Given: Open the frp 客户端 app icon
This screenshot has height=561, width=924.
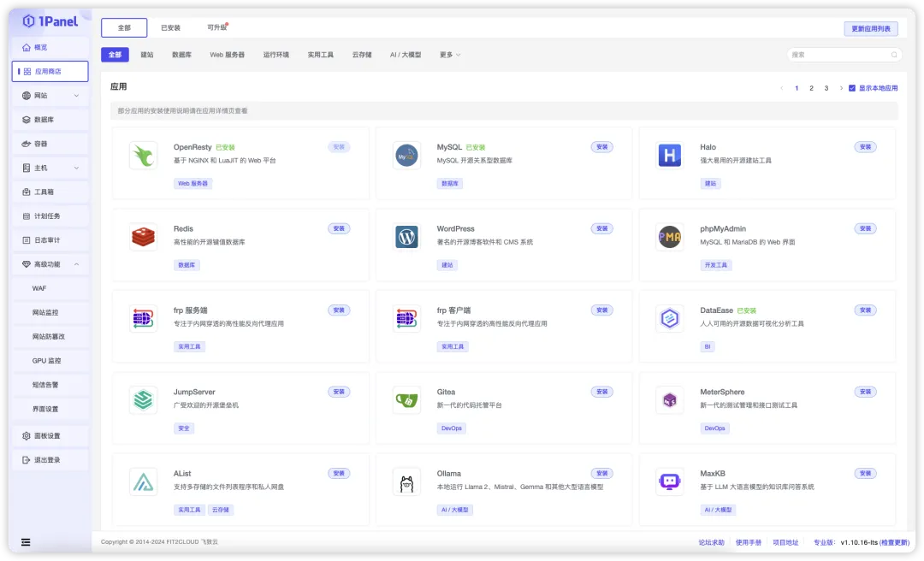Looking at the screenshot, I should (406, 319).
